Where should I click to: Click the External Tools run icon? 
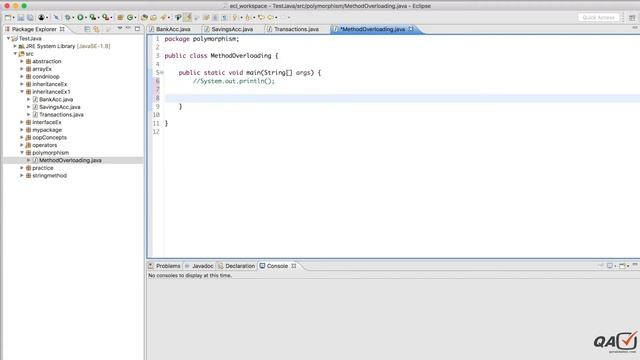105,18
